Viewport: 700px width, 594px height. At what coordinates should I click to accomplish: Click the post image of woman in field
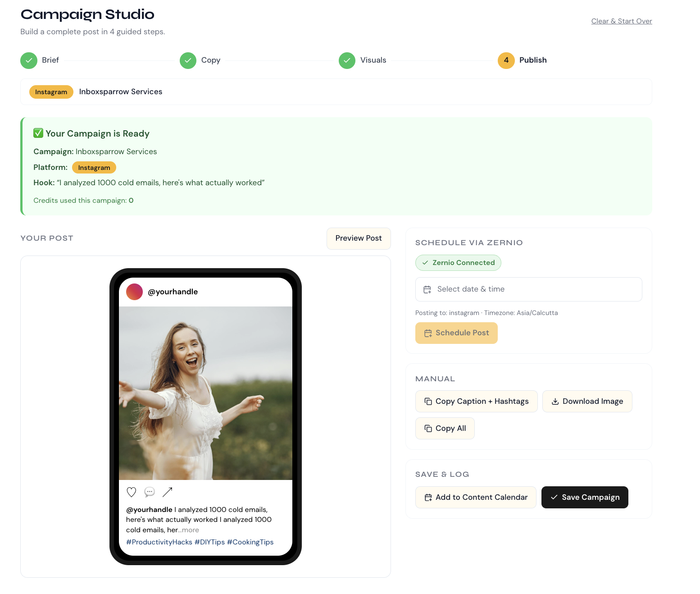pos(205,393)
